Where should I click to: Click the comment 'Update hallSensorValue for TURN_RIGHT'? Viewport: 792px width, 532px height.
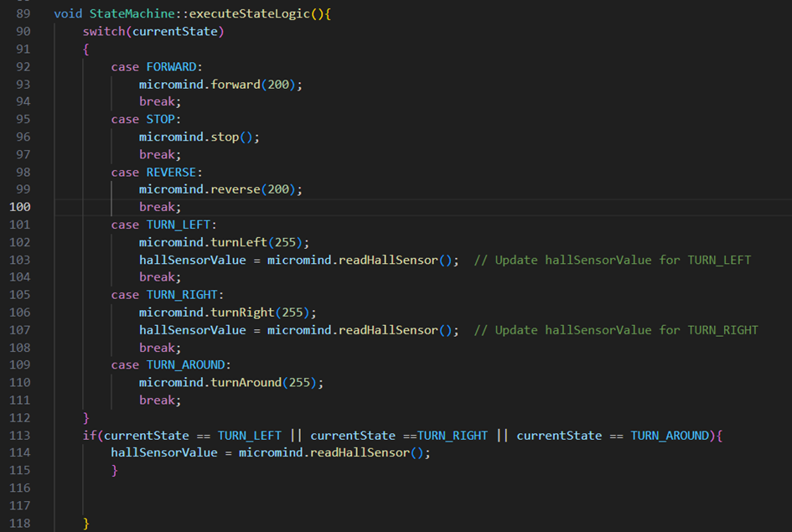[x=626, y=330]
